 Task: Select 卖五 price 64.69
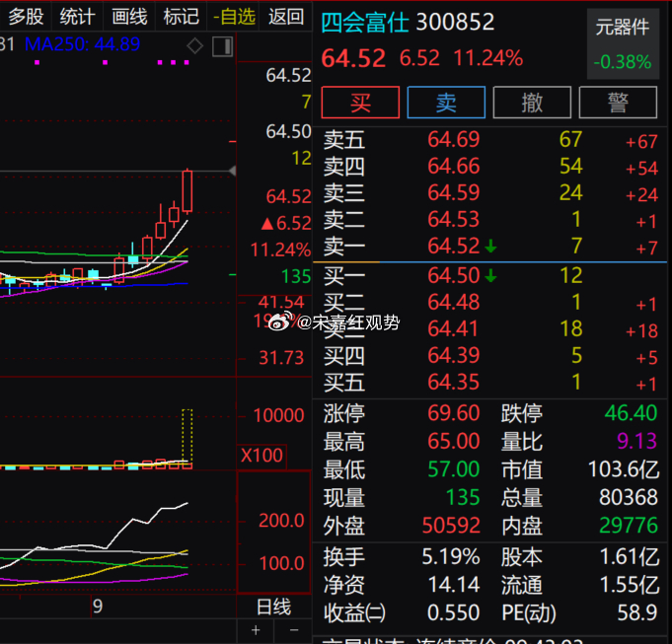[x=454, y=140]
